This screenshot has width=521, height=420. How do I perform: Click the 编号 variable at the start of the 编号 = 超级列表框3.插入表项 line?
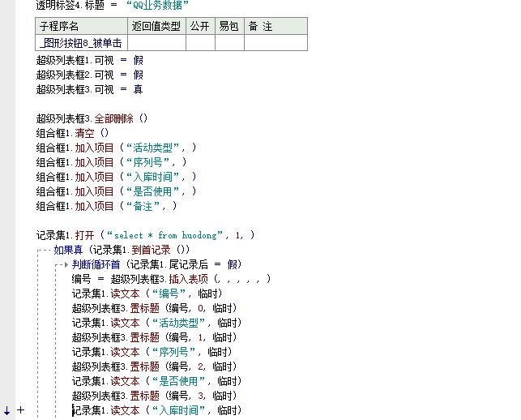[x=81, y=279]
